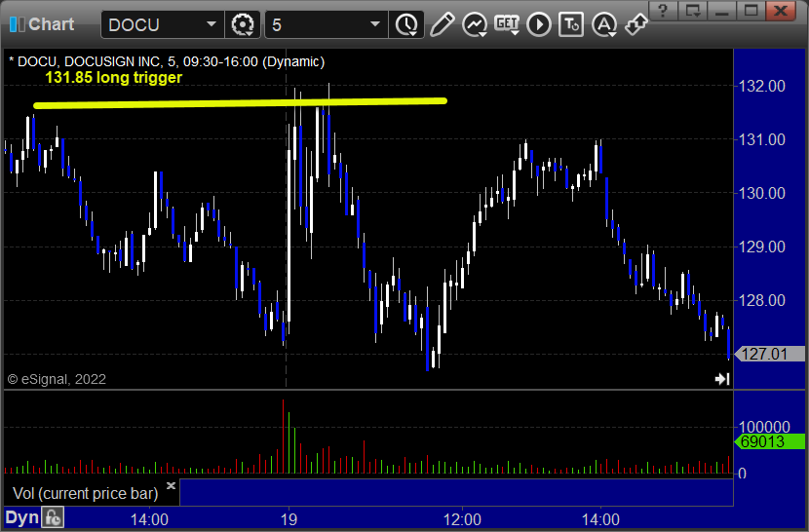Click the 19 date label on time axis
The image size is (809, 532).
(289, 519)
